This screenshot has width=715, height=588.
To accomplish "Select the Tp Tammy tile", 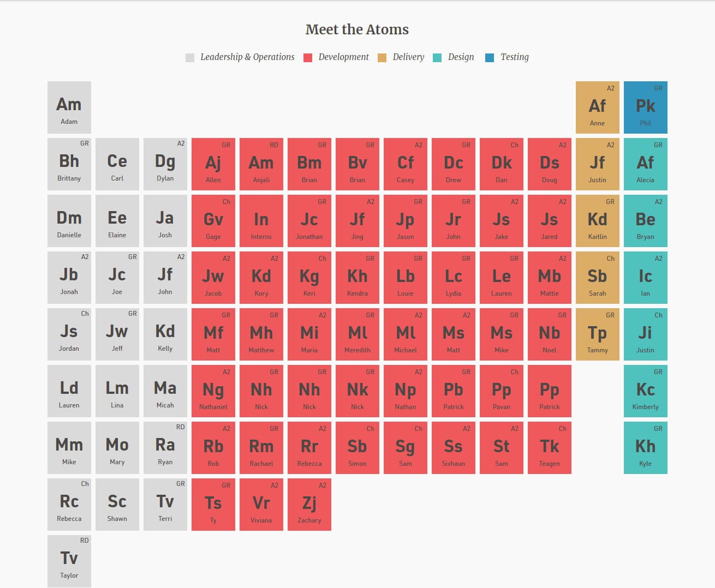I will [x=598, y=334].
